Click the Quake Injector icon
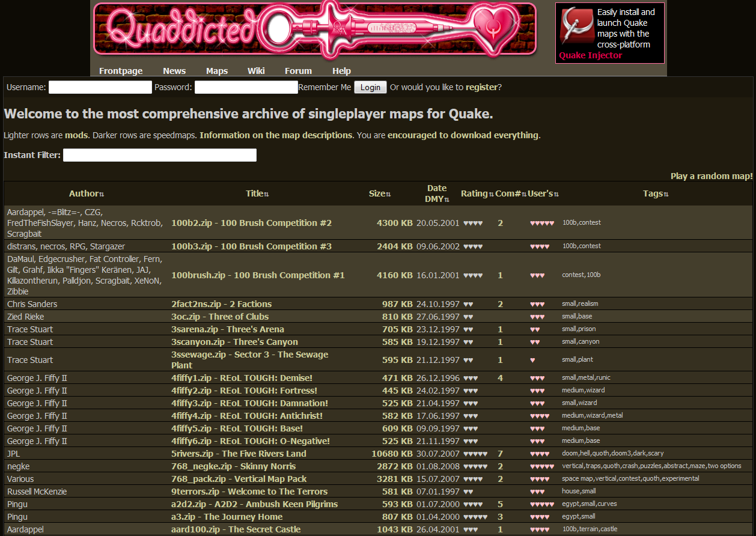The height and width of the screenshot is (536, 756). [576, 26]
